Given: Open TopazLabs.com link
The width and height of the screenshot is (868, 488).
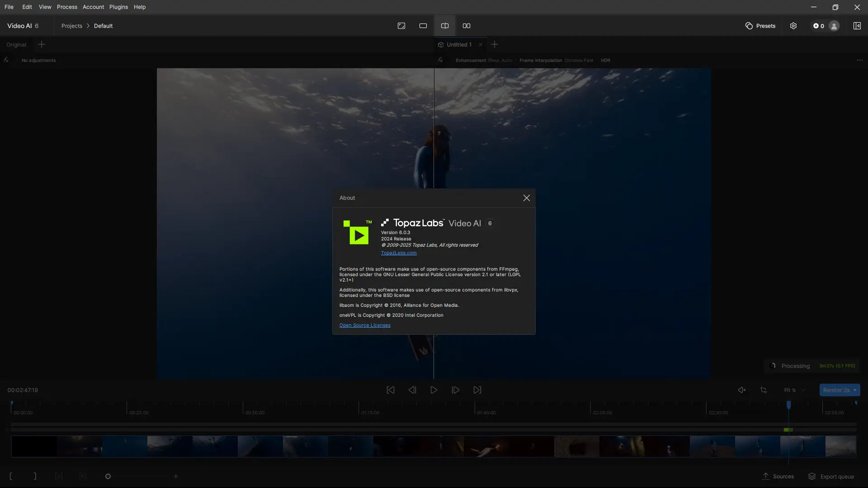Looking at the screenshot, I should tap(399, 253).
